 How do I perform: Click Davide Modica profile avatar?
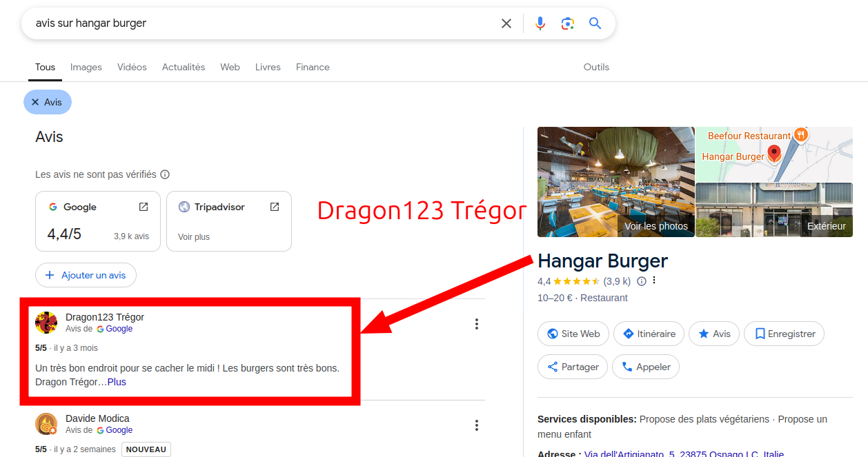pyautogui.click(x=46, y=424)
